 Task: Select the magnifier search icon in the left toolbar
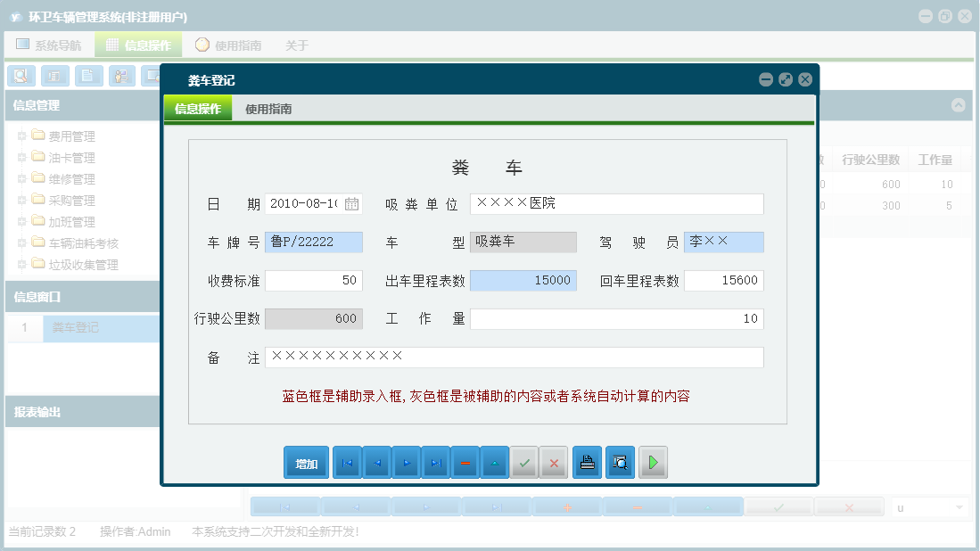coord(21,76)
